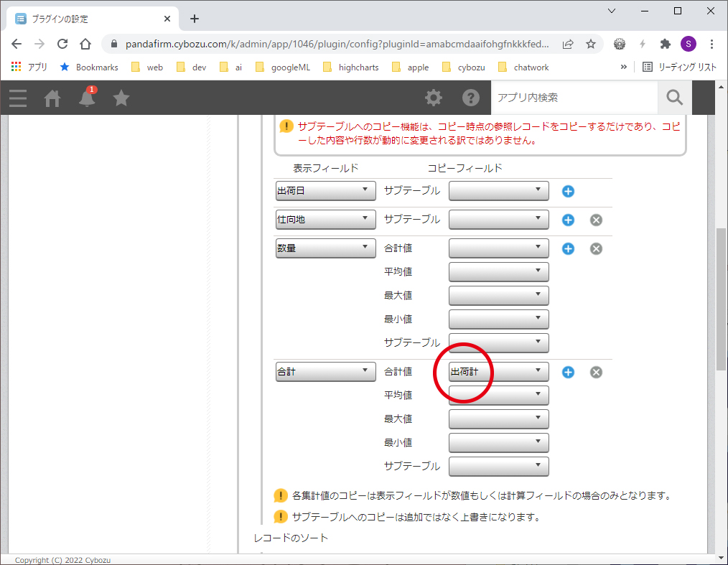Open a new browser tab

click(x=195, y=19)
